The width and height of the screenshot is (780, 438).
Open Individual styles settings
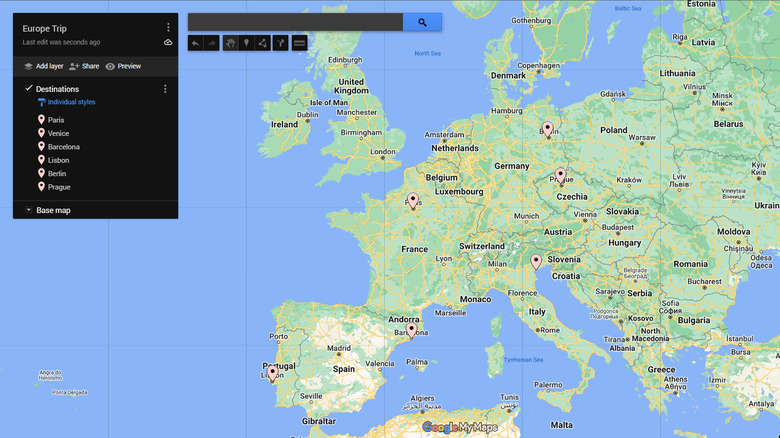pos(70,102)
